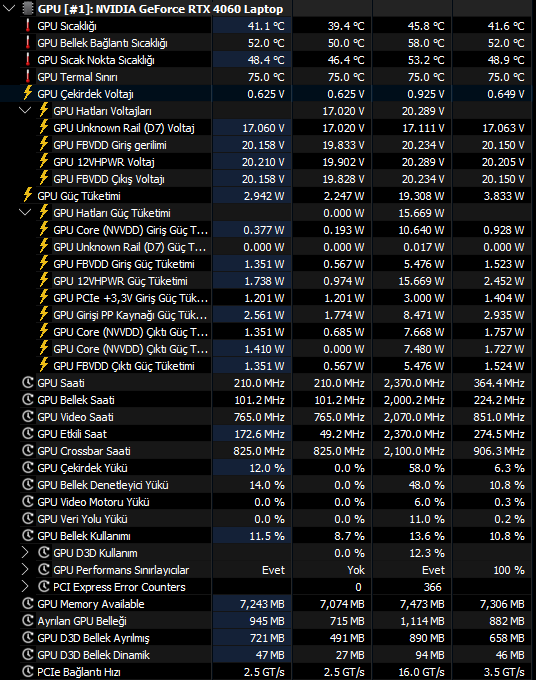Expand PCI Express Error Counters
536x680 pixels.
tap(25, 586)
